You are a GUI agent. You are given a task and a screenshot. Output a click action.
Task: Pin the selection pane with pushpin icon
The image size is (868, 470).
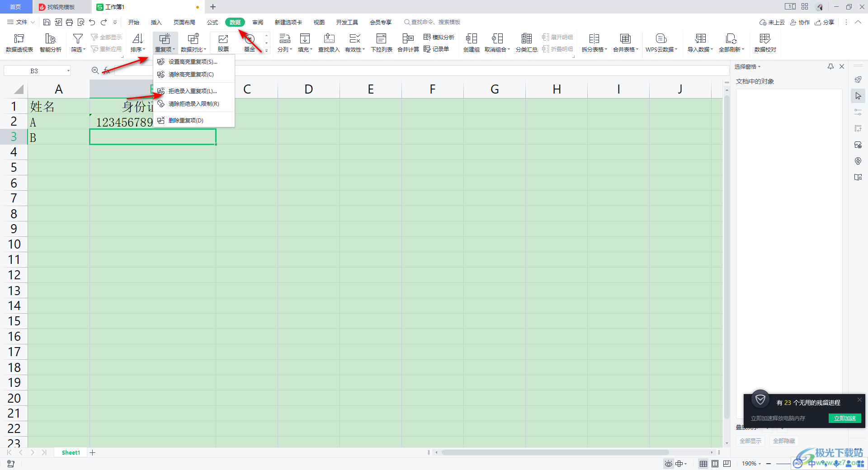pos(830,66)
